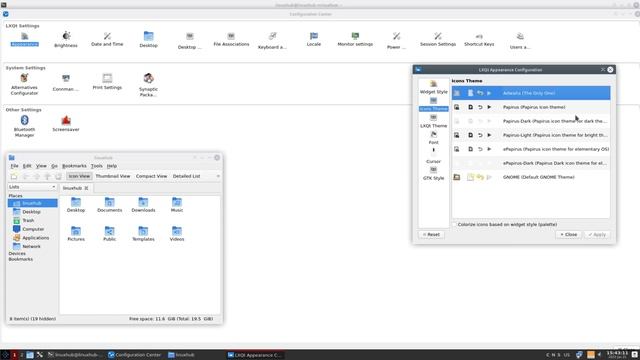Open Date and Time settings

(x=107, y=39)
